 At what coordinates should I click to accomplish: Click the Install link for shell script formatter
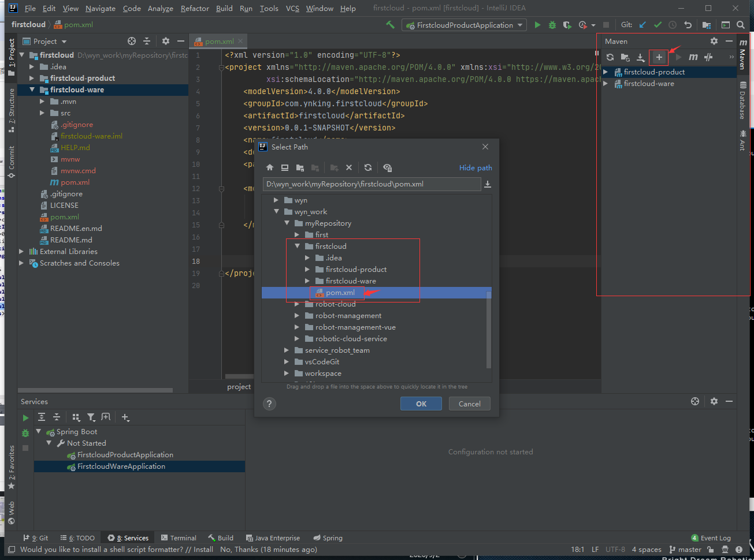[x=203, y=550]
